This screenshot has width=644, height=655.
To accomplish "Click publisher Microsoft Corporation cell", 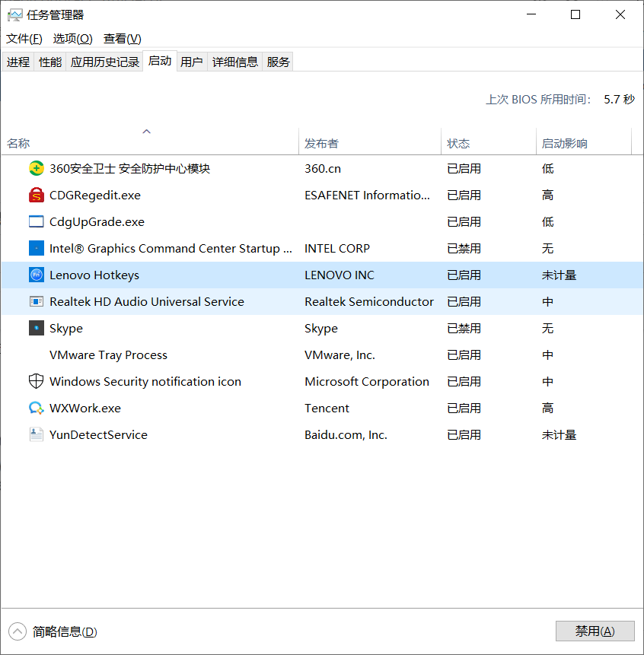I will [x=367, y=381].
